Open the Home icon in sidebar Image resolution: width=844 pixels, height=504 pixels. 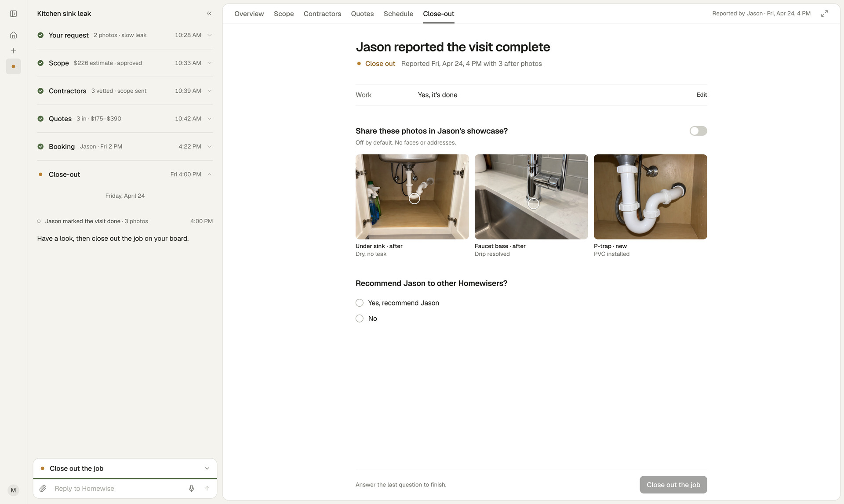pos(13,35)
